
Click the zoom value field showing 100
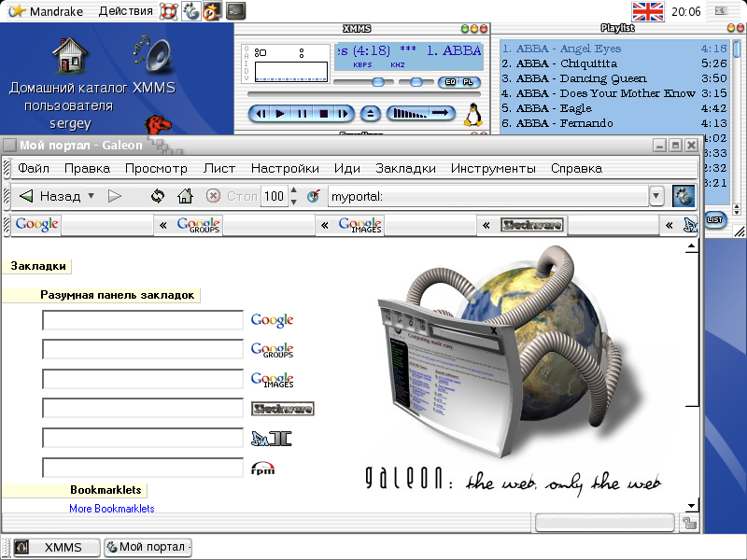[275, 196]
